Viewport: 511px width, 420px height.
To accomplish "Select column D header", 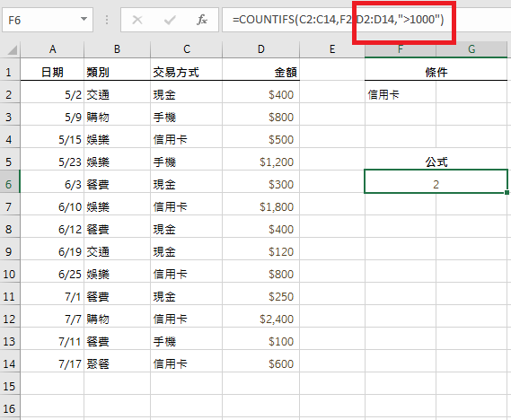I will click(260, 49).
